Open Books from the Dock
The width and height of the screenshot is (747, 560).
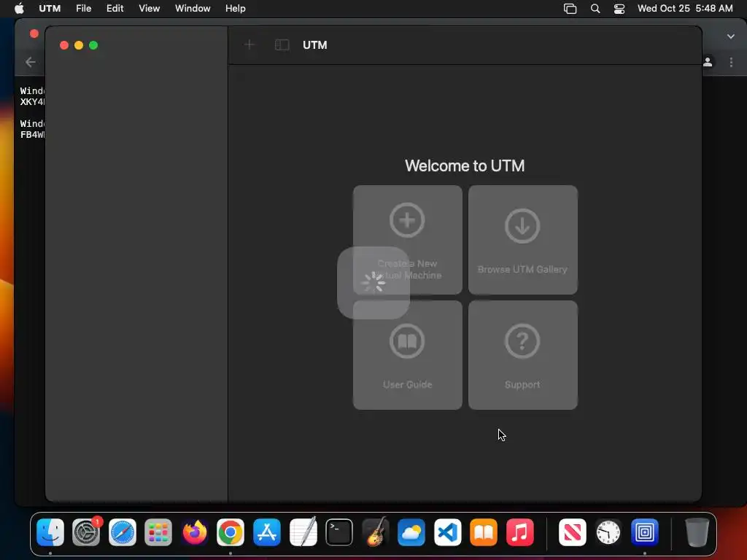[x=484, y=532]
